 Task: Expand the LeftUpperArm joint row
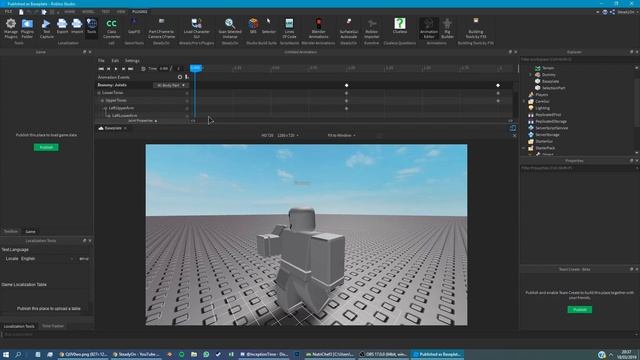106,108
